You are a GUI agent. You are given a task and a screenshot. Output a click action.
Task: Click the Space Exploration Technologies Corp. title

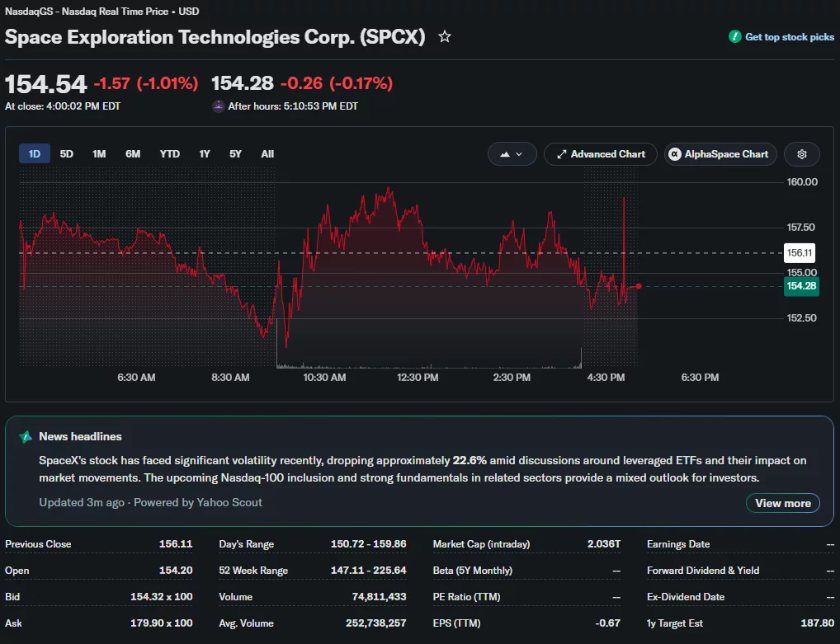click(x=215, y=37)
